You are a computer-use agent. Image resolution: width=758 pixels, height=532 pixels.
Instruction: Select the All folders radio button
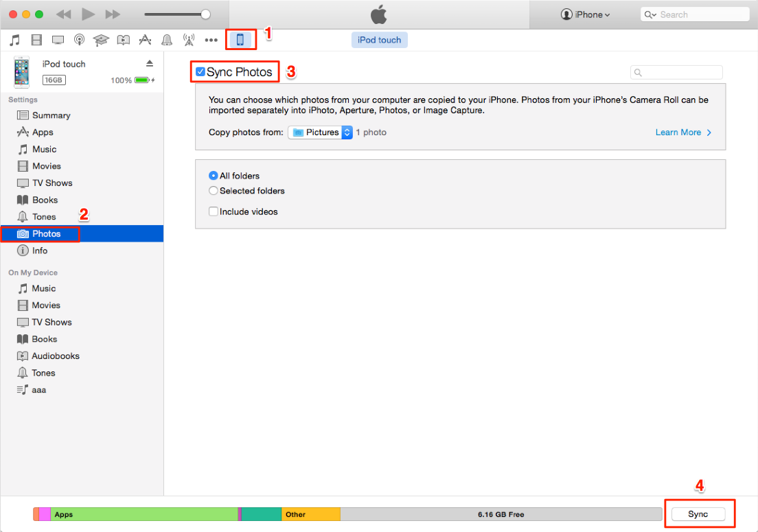click(213, 176)
